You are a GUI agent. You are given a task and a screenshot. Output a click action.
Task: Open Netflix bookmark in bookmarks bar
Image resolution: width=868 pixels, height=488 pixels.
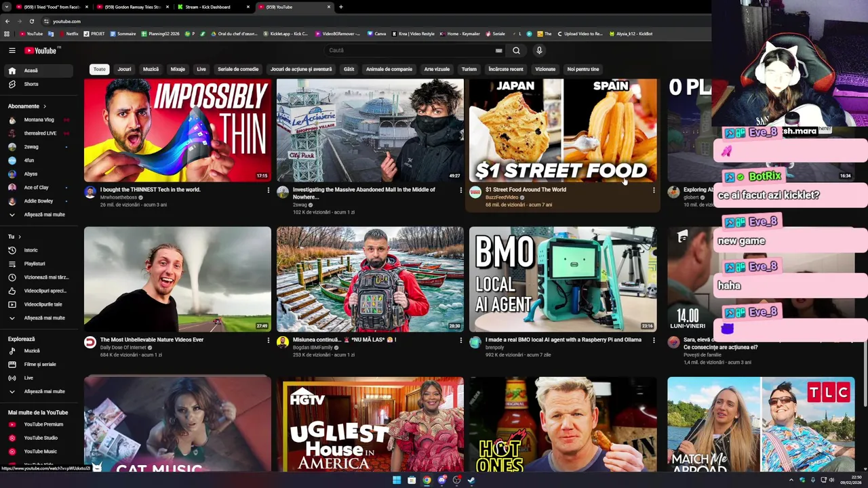[x=68, y=33]
